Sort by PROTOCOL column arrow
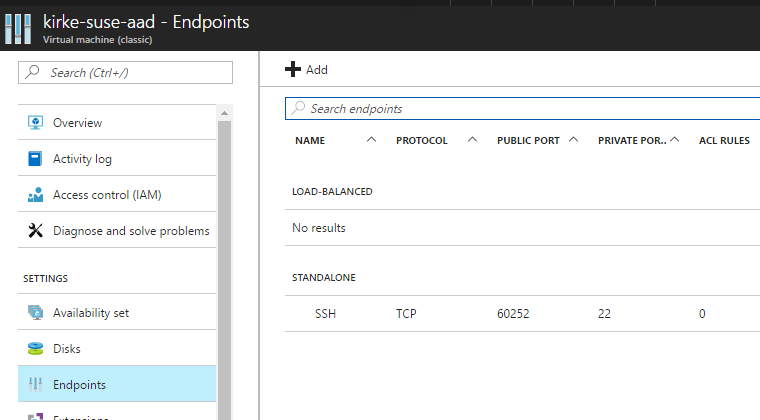Screen dimensions: 760x420 pyautogui.click(x=473, y=140)
